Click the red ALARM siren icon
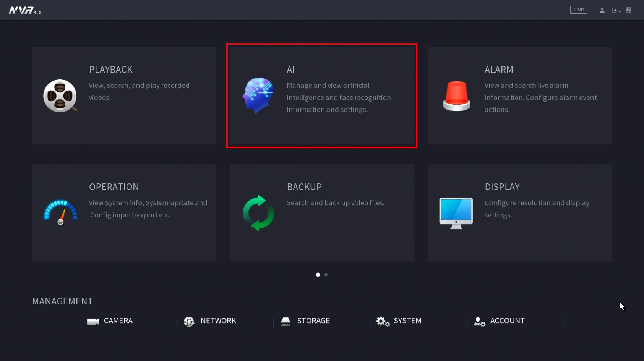The height and width of the screenshot is (361, 644). click(456, 96)
